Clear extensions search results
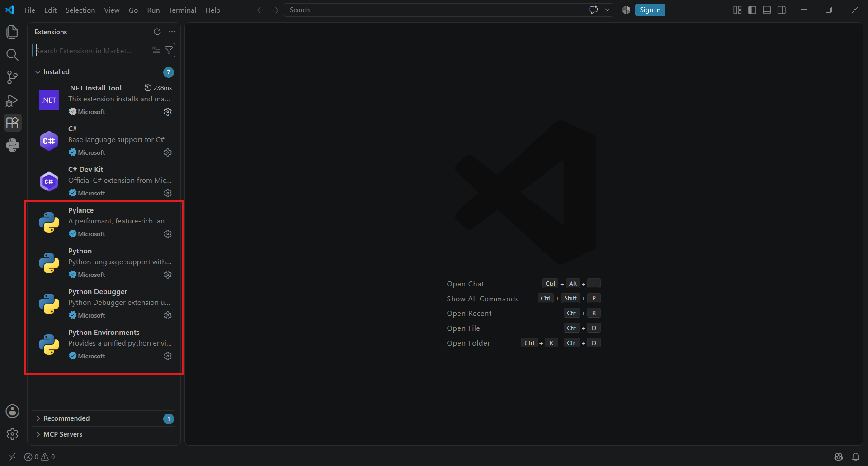Image resolution: width=868 pixels, height=466 pixels. pos(156,50)
